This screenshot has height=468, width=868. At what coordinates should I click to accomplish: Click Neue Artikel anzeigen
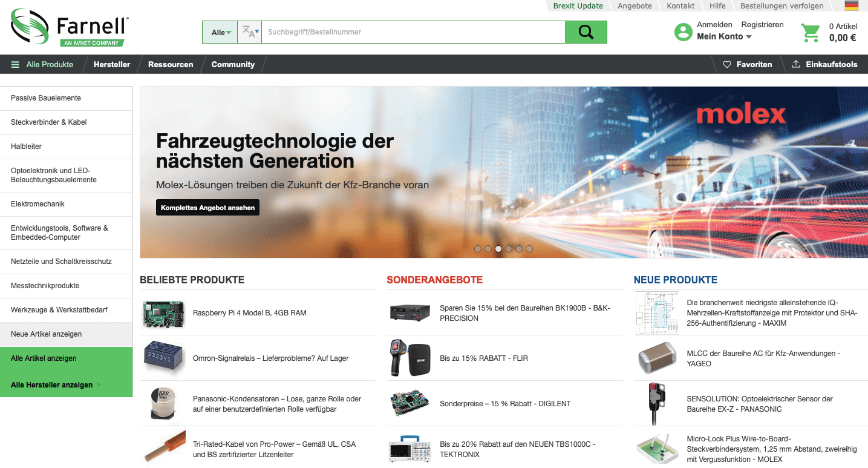click(66, 334)
